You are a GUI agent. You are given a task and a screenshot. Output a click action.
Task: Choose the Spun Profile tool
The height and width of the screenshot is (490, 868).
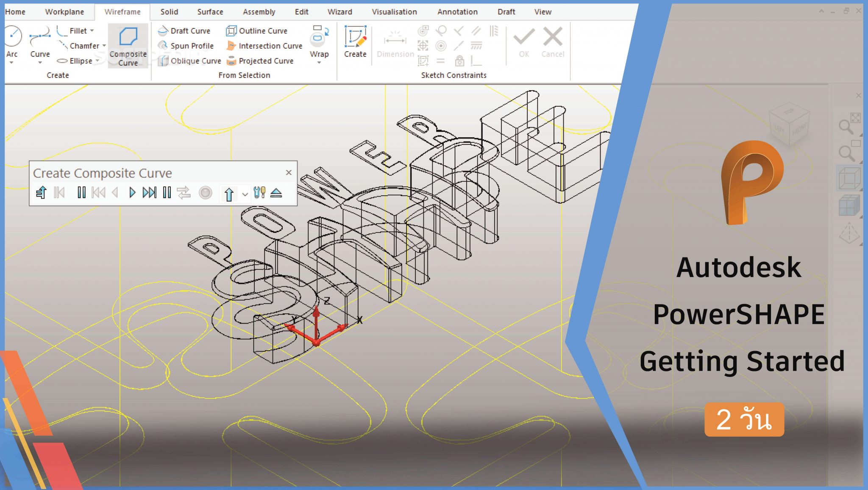[186, 46]
